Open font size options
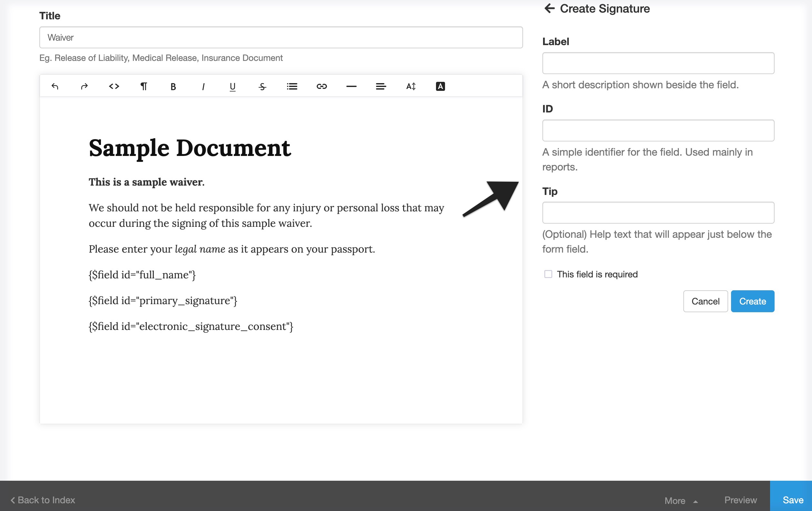812x511 pixels. 411,87
